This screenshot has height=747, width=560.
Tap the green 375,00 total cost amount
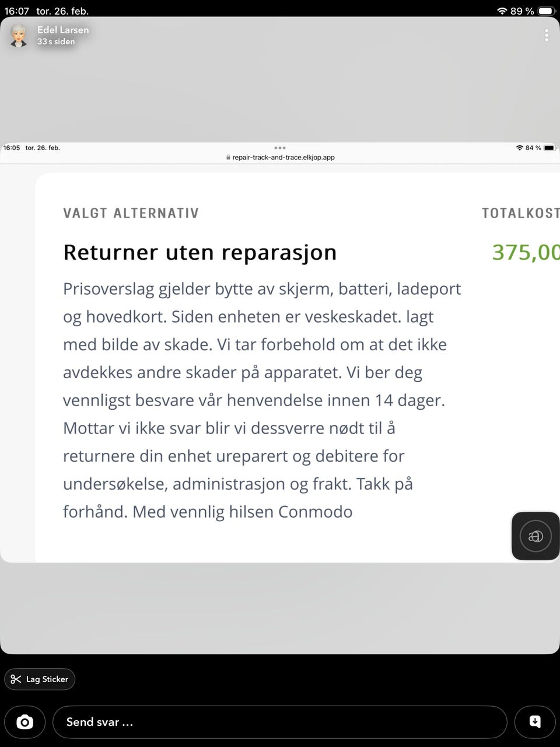tap(526, 252)
